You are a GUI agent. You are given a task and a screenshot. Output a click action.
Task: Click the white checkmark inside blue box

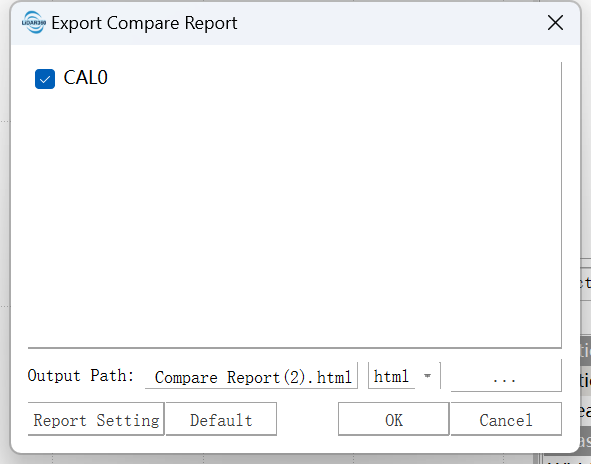45,79
